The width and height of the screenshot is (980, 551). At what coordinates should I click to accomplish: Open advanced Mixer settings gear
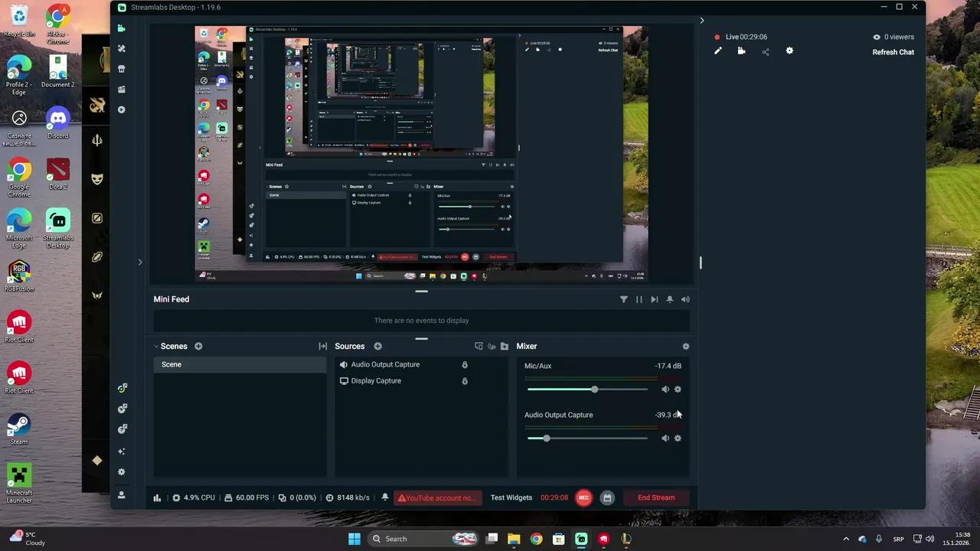[685, 347]
